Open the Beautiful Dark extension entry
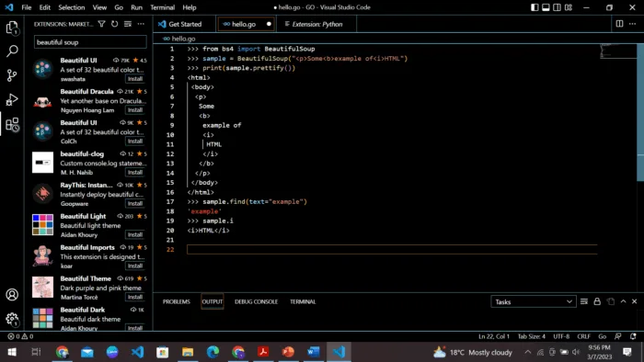Screen dimensions: 644x362 pyautogui.click(x=89, y=319)
